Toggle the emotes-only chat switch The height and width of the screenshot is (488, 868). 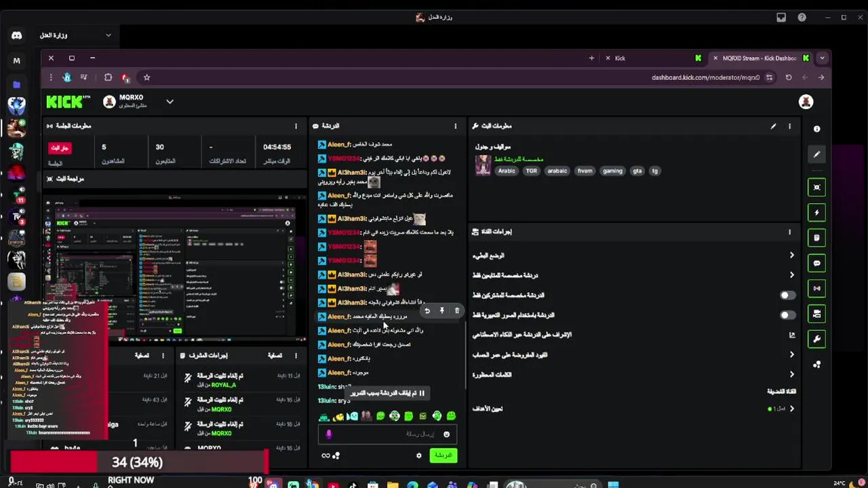pos(787,315)
